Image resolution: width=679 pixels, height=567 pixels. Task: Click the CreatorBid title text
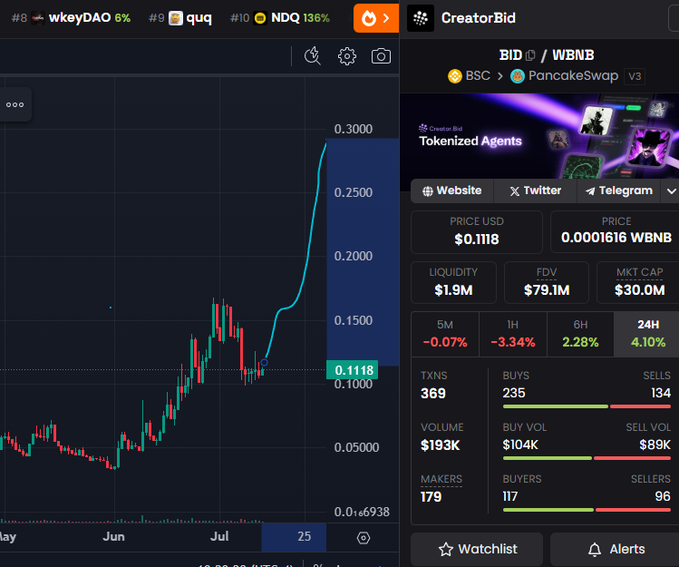coord(478,18)
